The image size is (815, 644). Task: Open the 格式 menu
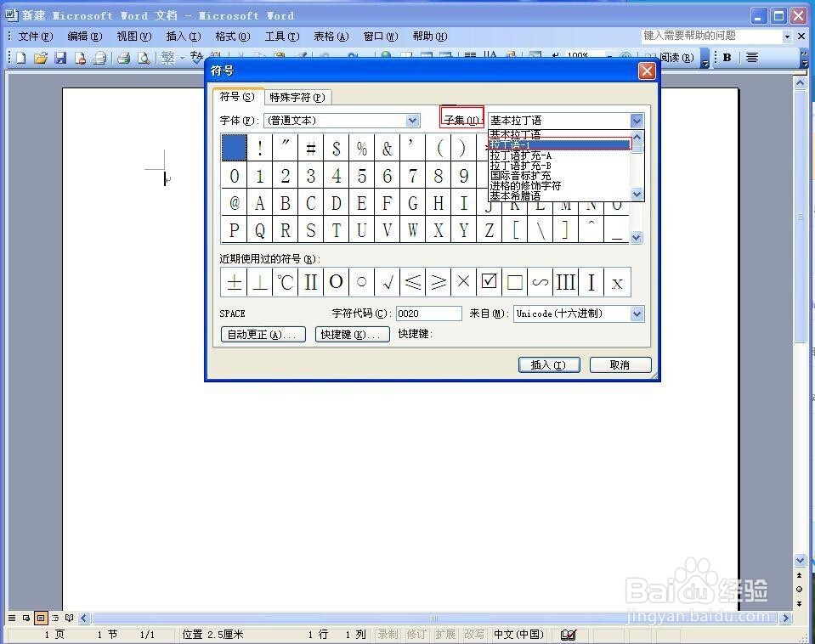tap(232, 37)
